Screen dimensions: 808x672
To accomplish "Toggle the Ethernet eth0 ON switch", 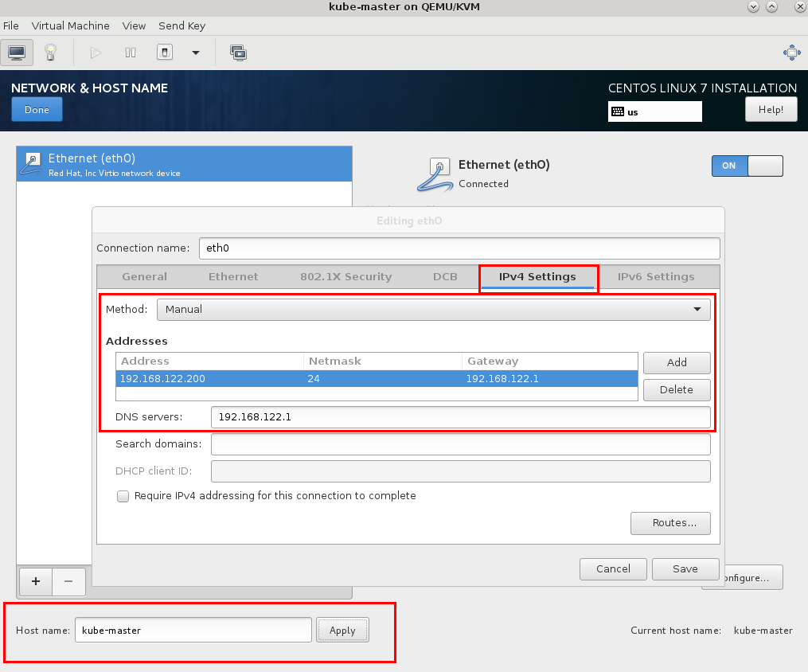I will click(x=747, y=166).
